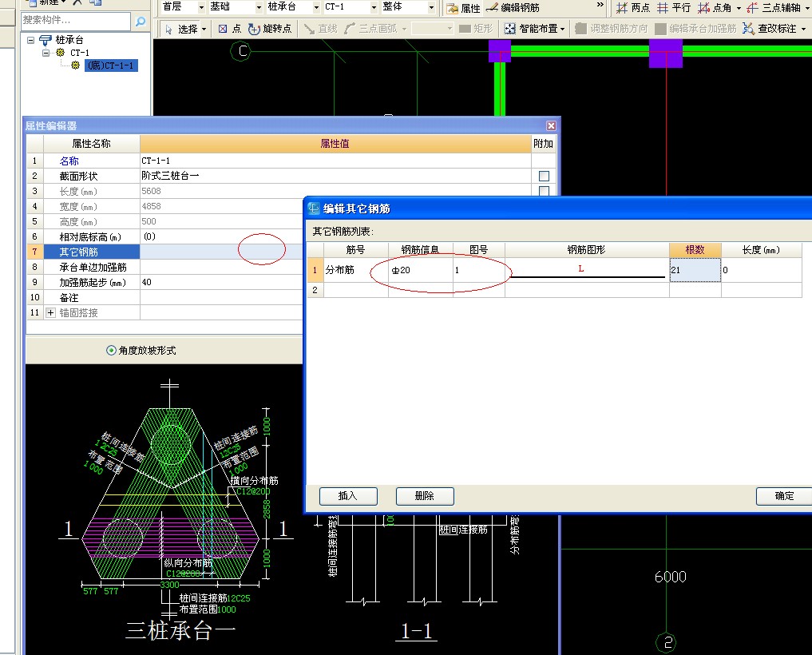Click the 编辑钢筋 edit rebar tool
Image resolution: width=812 pixels, height=655 pixels.
(x=513, y=8)
